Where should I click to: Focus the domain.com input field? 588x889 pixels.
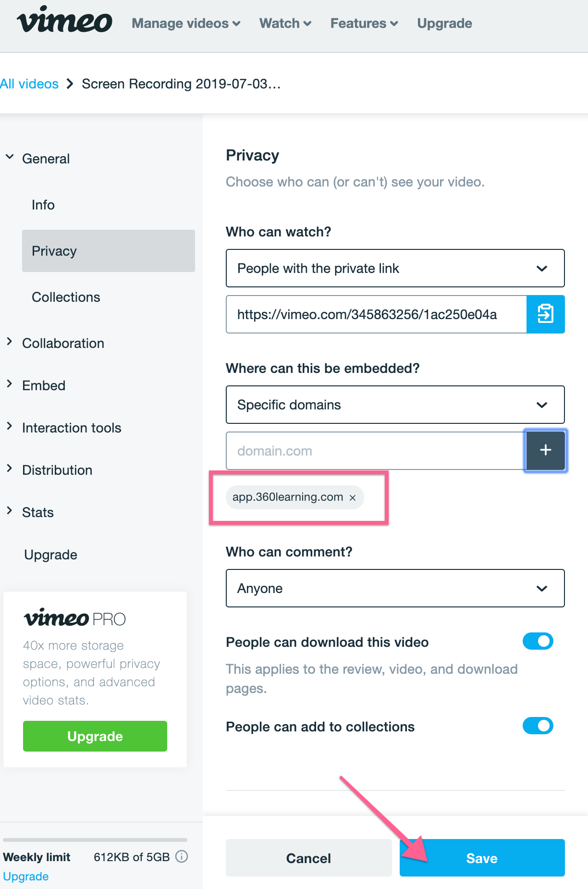click(x=376, y=451)
